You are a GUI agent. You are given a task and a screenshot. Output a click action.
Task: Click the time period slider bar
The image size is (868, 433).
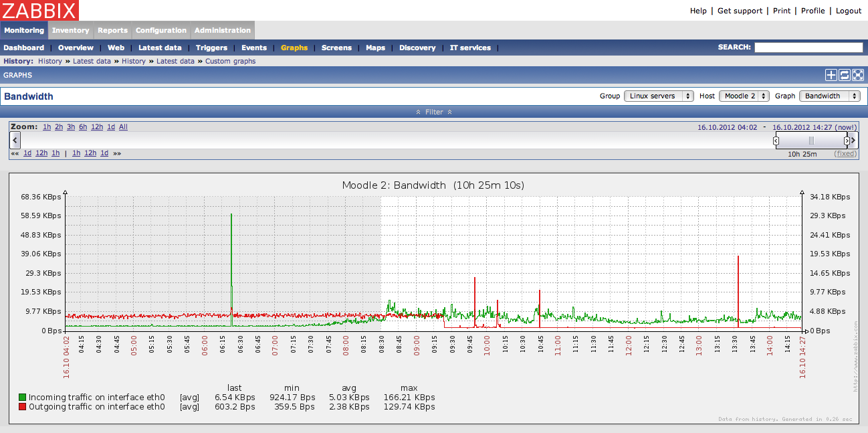click(x=811, y=141)
